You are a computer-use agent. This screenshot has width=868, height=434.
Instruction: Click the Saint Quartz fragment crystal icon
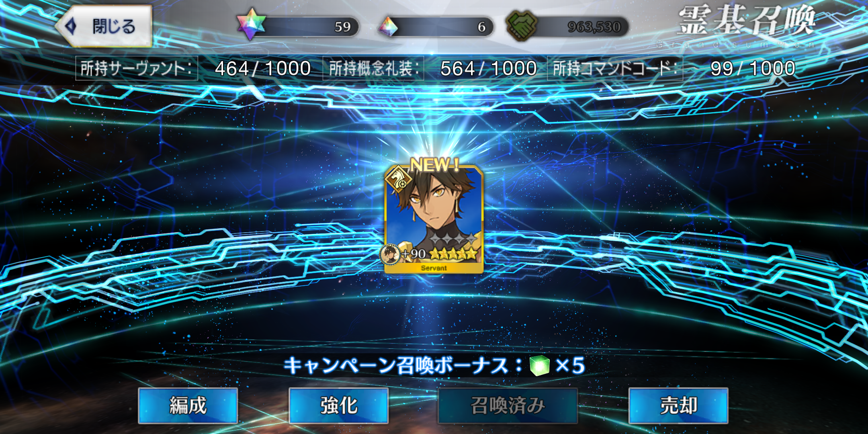388,27
